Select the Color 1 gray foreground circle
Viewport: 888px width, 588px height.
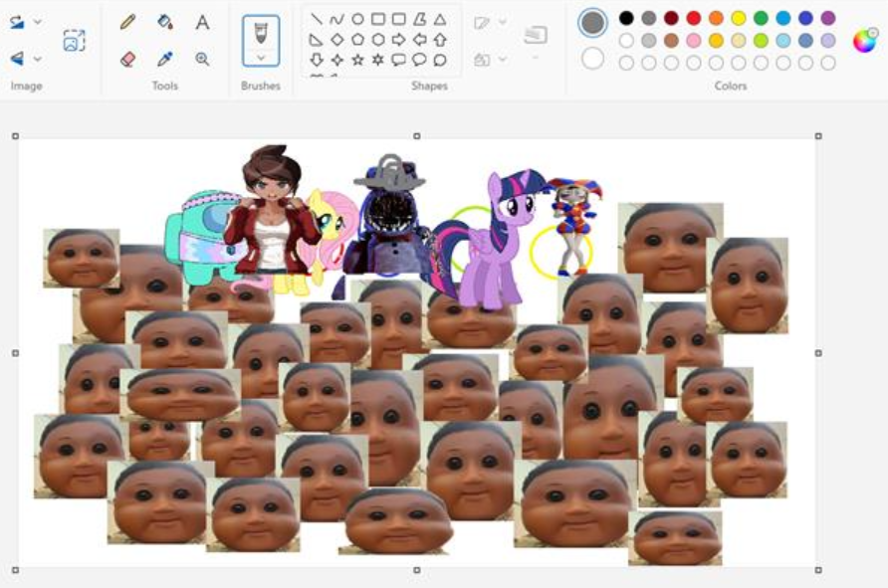pyautogui.click(x=593, y=23)
